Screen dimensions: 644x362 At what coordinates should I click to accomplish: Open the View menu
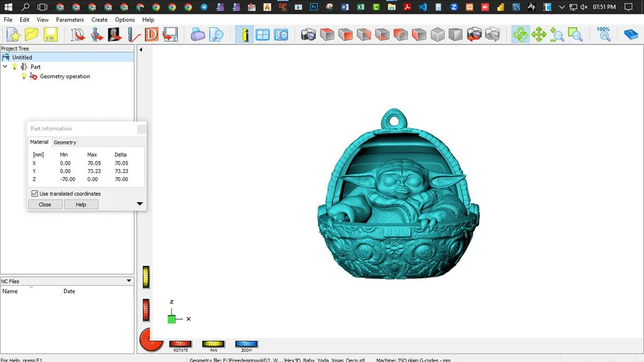[42, 20]
